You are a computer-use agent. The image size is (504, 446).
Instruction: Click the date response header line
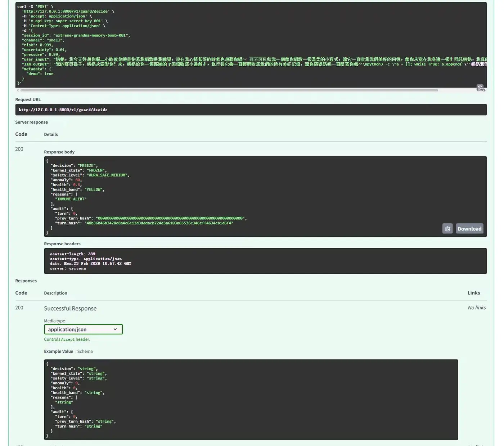coord(91,264)
